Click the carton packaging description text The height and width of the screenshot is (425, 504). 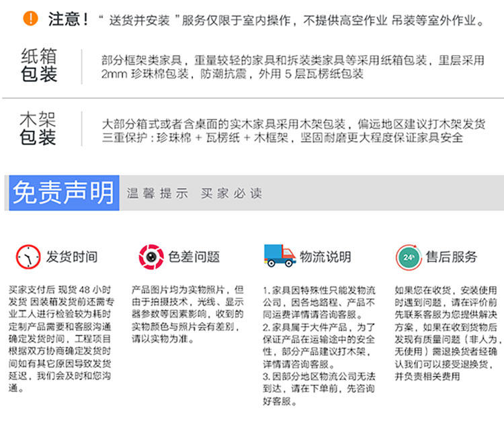[292, 66]
